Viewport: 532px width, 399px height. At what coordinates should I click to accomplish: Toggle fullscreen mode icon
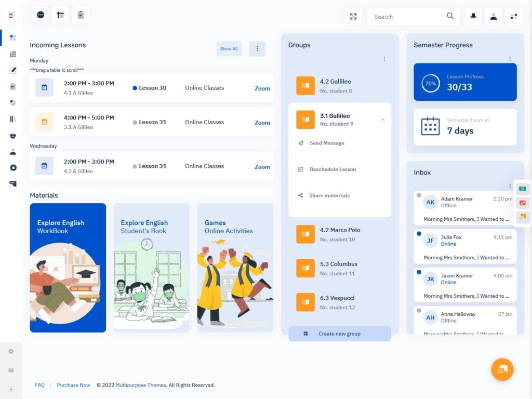click(353, 17)
